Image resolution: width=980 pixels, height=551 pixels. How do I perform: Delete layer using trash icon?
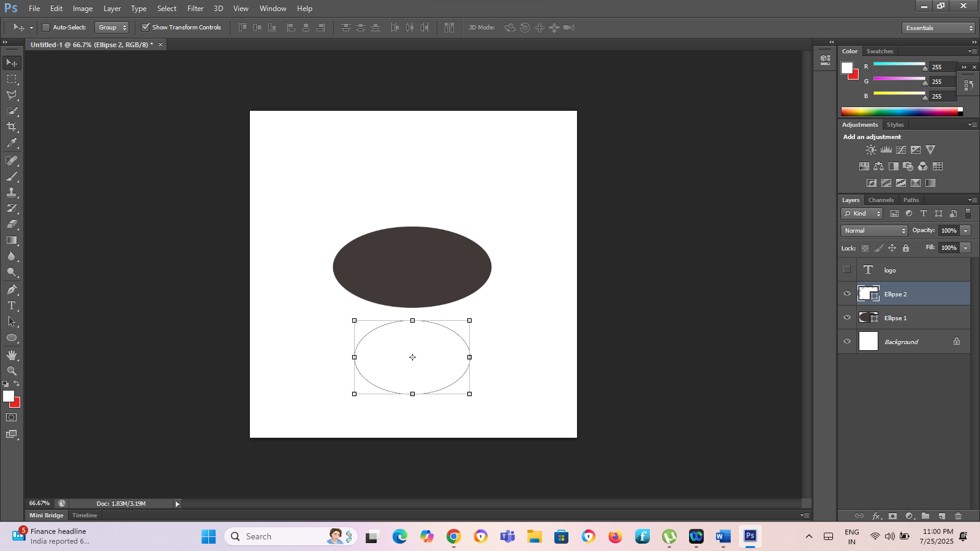959,516
